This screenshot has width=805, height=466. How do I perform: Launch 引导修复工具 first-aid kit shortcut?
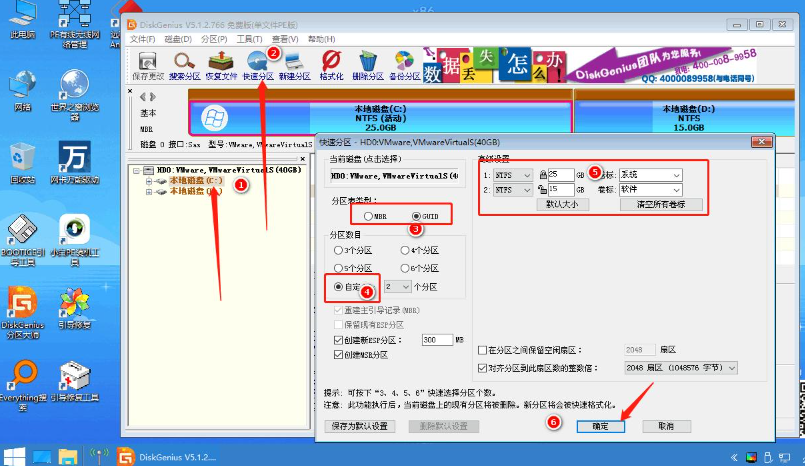(75, 381)
